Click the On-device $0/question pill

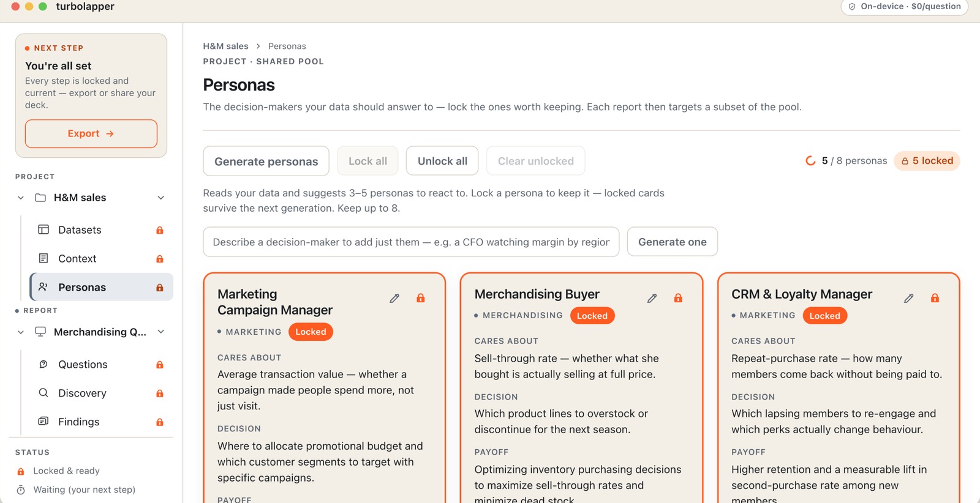tap(904, 7)
